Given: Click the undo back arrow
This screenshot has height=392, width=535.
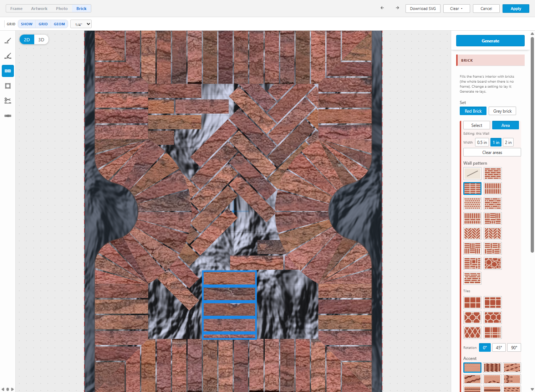Looking at the screenshot, I should tap(382, 8).
